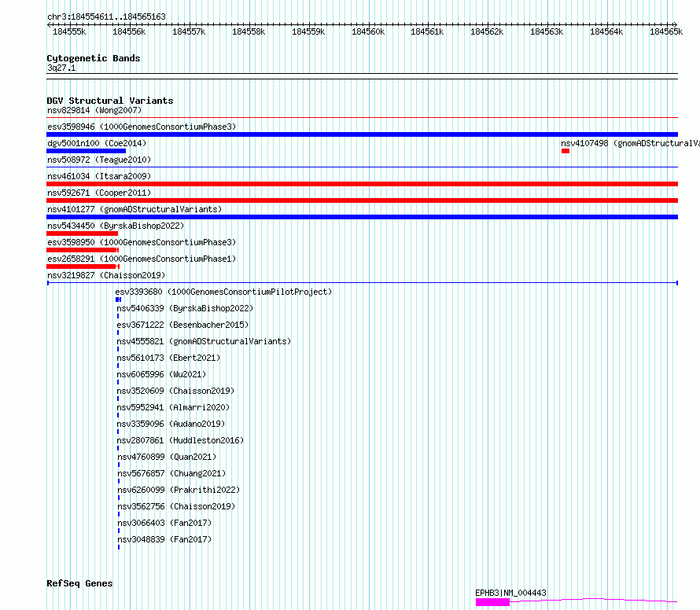
Task: Click the magenta EPHB3 exon block
Action: tap(493, 602)
